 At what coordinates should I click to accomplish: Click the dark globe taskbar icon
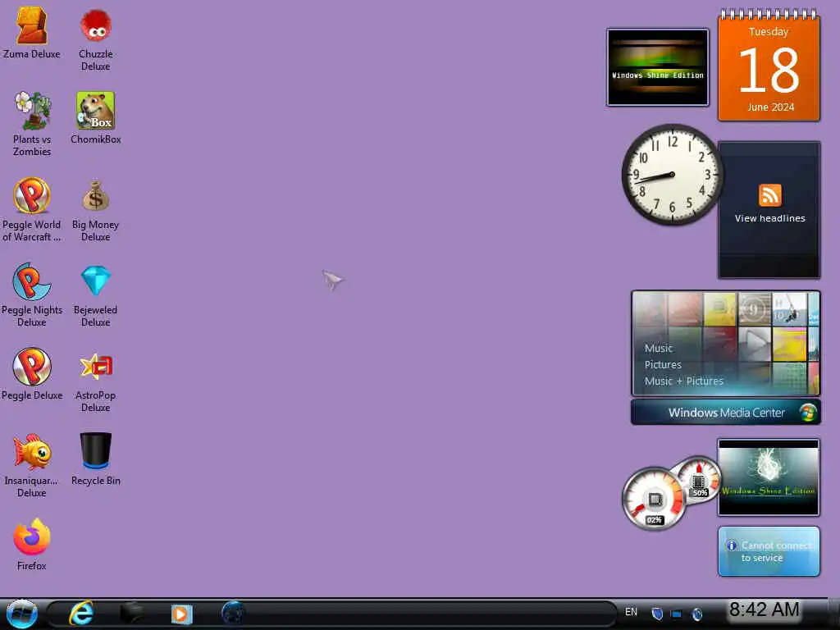coord(233,614)
